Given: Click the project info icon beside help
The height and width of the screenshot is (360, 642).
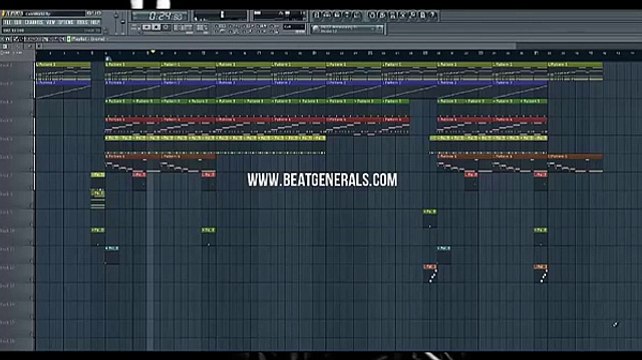Looking at the screenshot, I should click(x=423, y=16).
